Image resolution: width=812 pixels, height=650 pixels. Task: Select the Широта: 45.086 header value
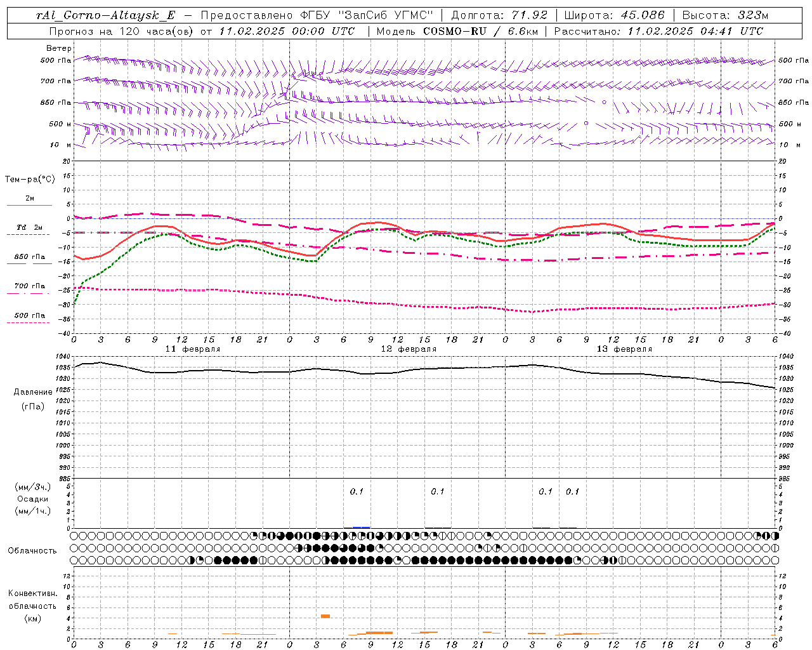614,16
